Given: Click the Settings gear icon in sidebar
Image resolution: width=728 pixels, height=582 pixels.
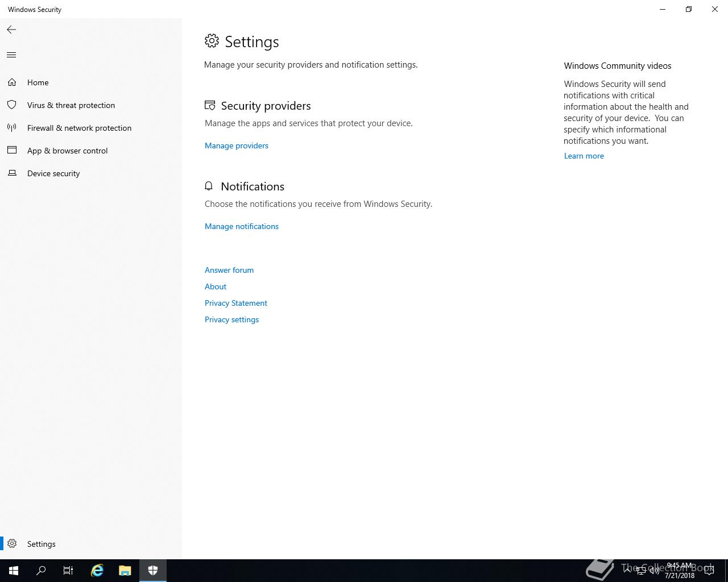Looking at the screenshot, I should (12, 544).
